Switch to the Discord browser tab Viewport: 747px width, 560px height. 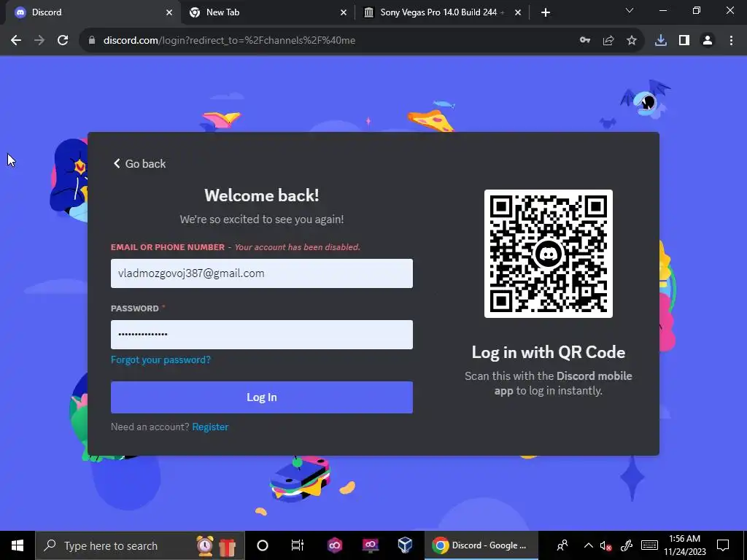tap(90, 12)
